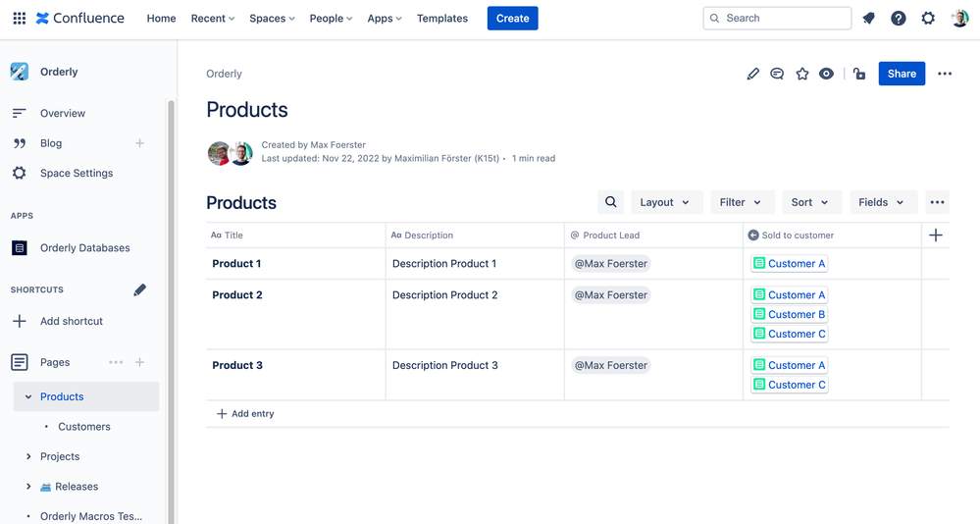The height and width of the screenshot is (524, 980).
Task: Open Customer C link in Product 3 row
Action: click(790, 385)
